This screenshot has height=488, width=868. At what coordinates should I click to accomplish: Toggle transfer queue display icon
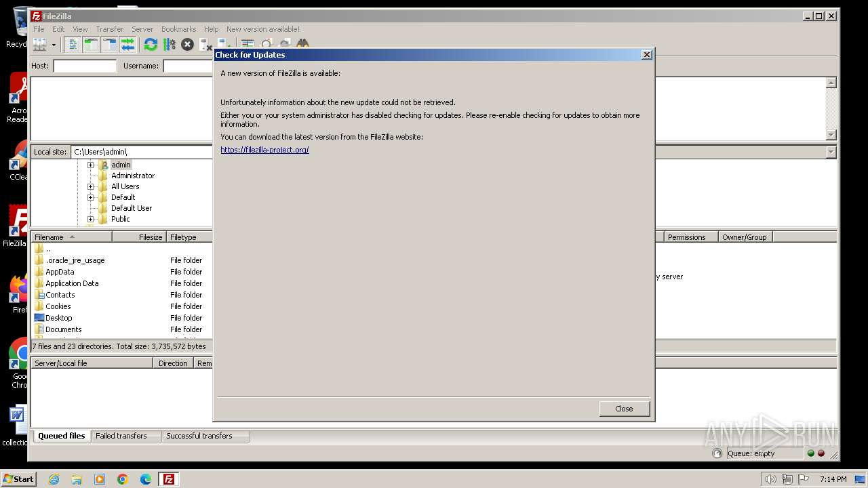tap(127, 45)
